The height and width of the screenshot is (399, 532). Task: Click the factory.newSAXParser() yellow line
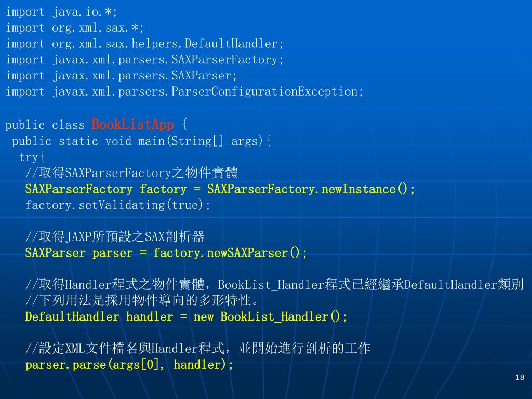166,253
